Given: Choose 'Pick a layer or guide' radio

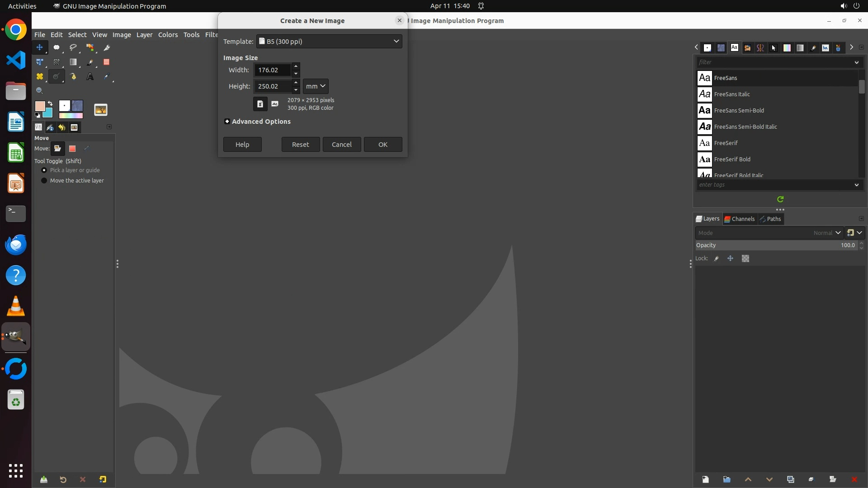Looking at the screenshot, I should click(x=44, y=170).
